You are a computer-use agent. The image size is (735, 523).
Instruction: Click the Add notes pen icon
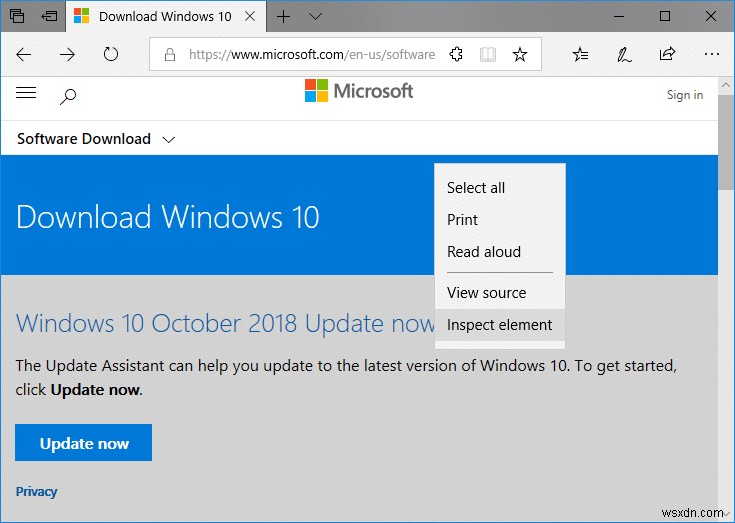(x=623, y=55)
